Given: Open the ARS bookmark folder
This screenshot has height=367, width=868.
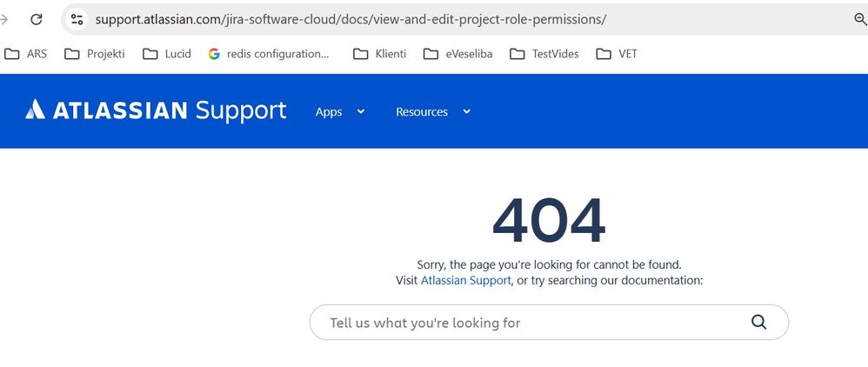Looking at the screenshot, I should (25, 54).
